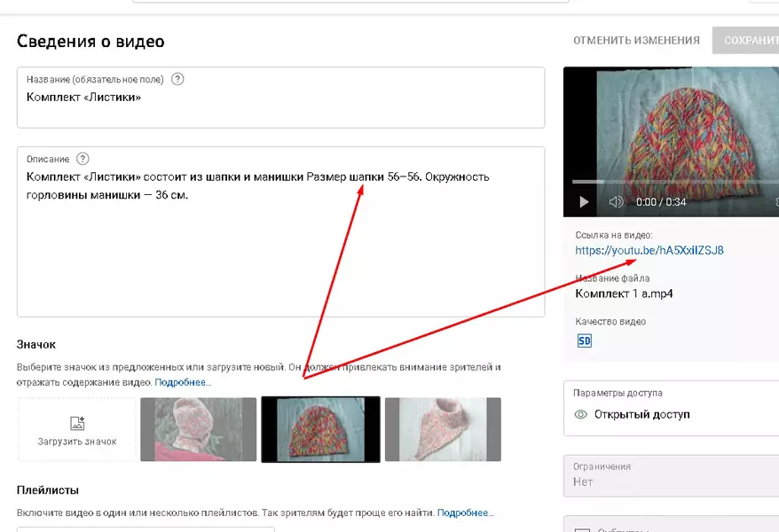Open Параметры доступа dropdown

tap(671, 408)
